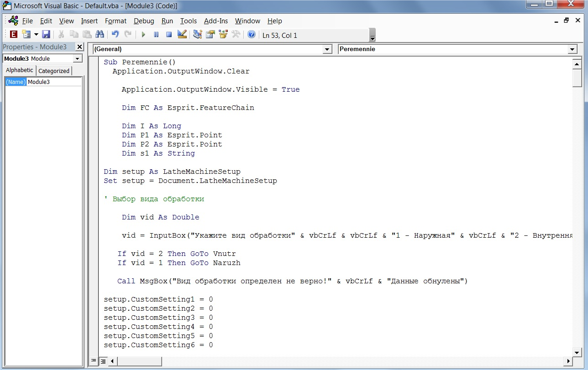Expand the (General) object dropdown

pos(327,49)
